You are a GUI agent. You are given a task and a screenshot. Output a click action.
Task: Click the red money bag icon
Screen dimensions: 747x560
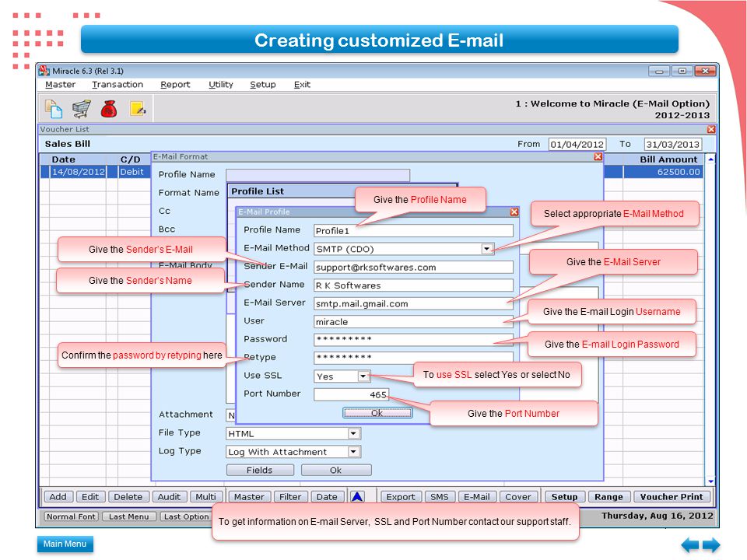click(109, 109)
